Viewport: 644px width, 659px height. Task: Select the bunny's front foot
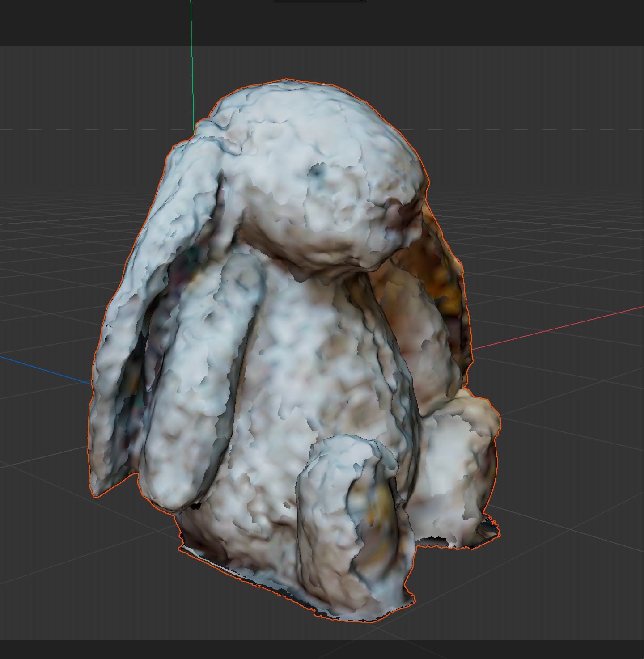tap(344, 514)
